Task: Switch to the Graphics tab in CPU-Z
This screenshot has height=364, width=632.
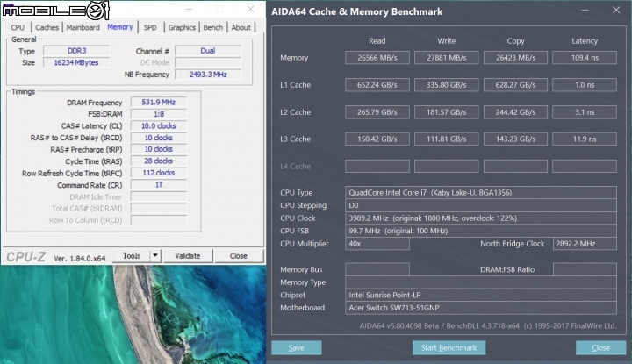Action: click(x=182, y=27)
